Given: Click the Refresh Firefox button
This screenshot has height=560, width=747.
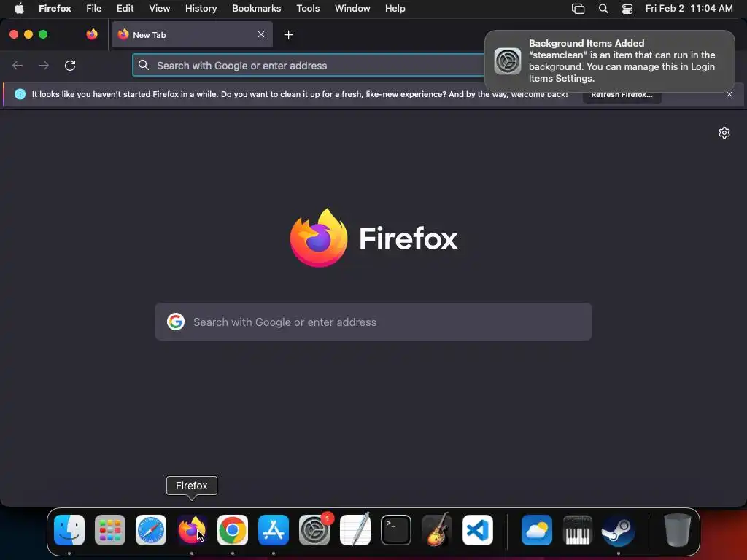Looking at the screenshot, I should [x=622, y=94].
